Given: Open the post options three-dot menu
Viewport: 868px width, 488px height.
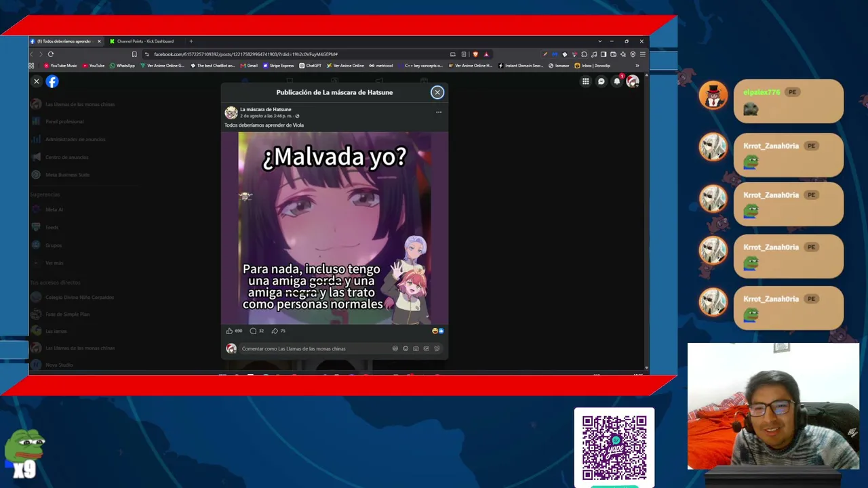Looking at the screenshot, I should pyautogui.click(x=439, y=112).
